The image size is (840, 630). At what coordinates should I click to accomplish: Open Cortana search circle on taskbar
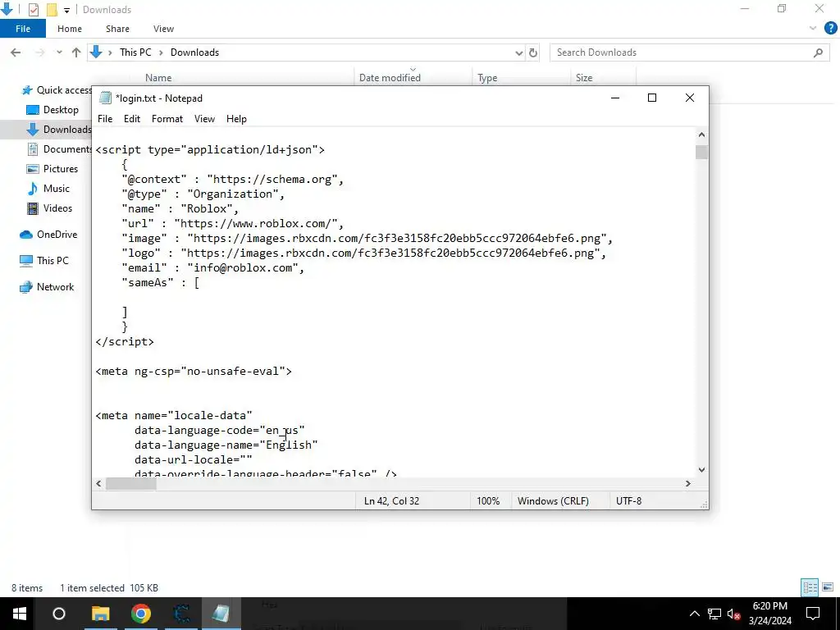pos(59,614)
